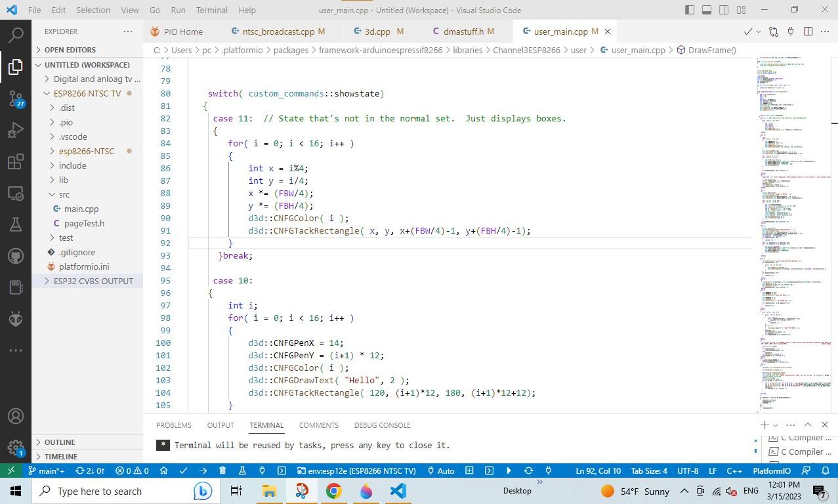Open Serial Monitor using the plug icon

pos(261,471)
